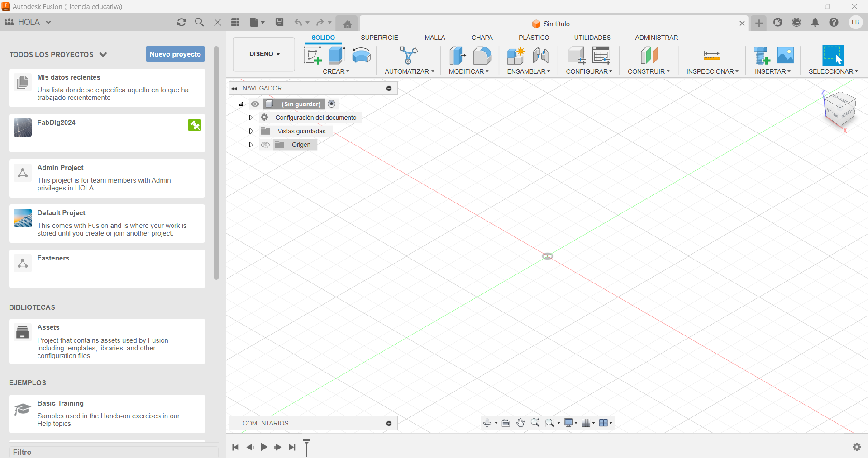Go to the Home tab icon

pos(348,24)
